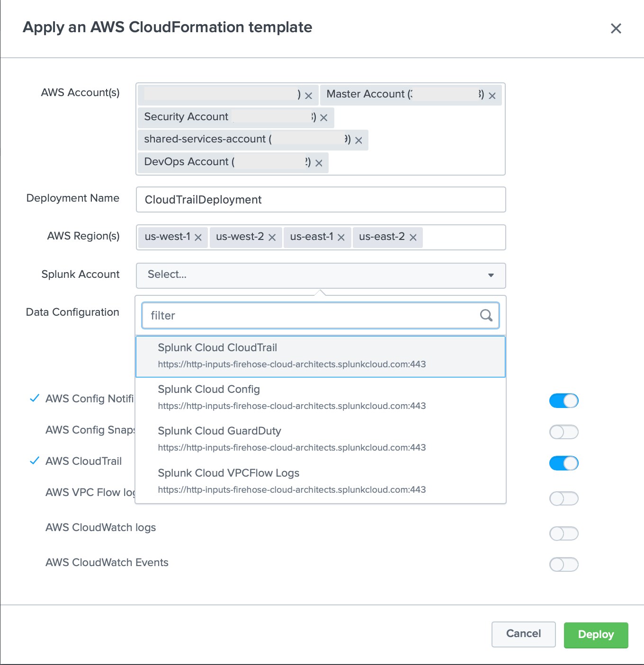This screenshot has height=665, width=644.
Task: Remove the DevOps Account tag
Action: 319,163
